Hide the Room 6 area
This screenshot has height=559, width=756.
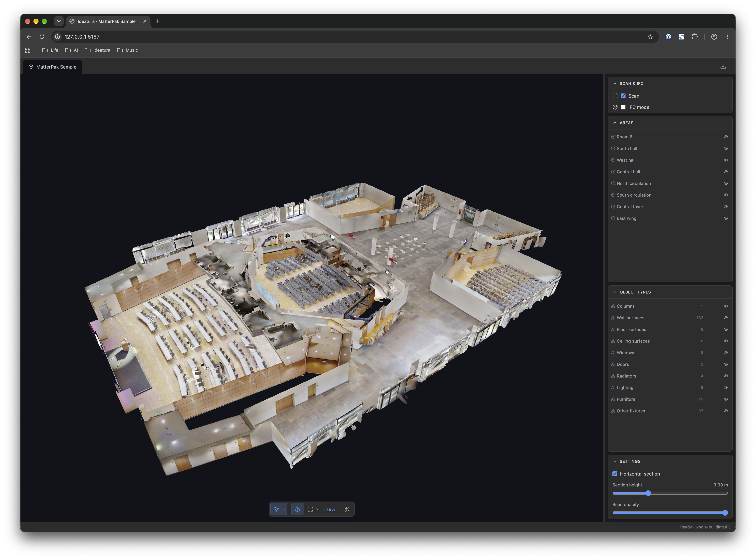click(x=726, y=137)
